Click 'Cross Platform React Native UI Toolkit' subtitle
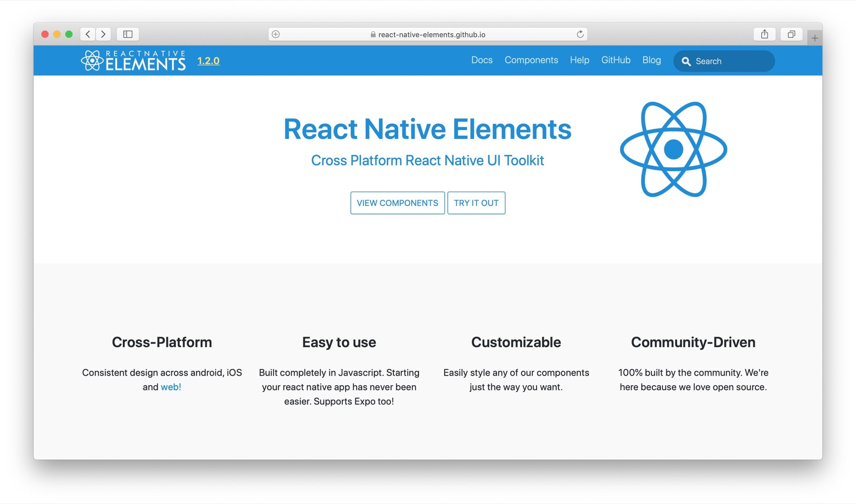The image size is (856, 504). click(x=428, y=160)
